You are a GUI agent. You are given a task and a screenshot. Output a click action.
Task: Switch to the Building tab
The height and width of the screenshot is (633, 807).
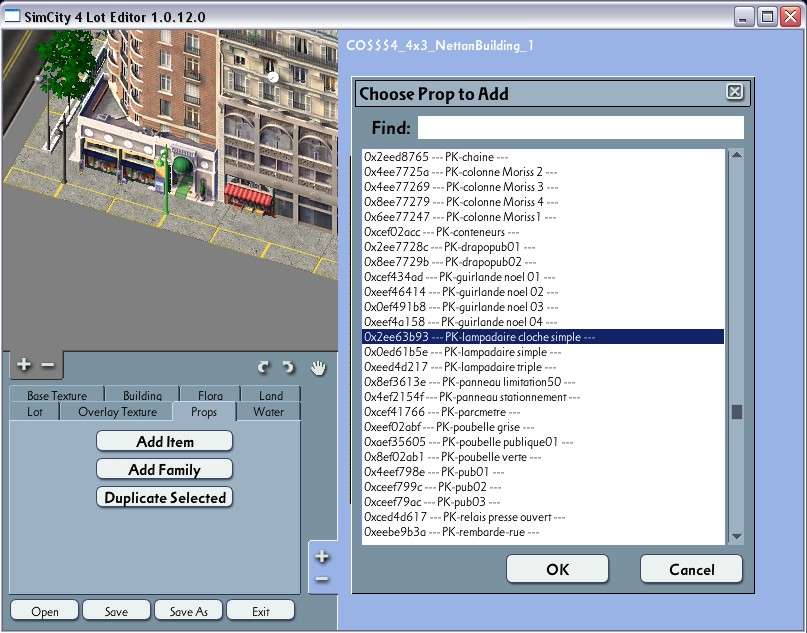coord(142,394)
